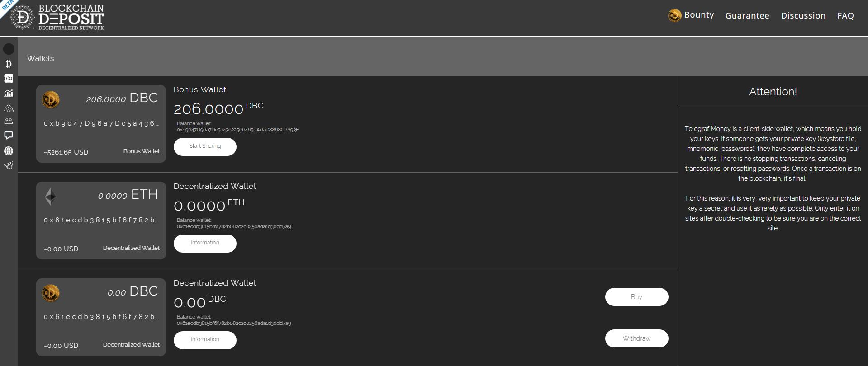868x366 pixels.
Task: Go to the Guarantee page
Action: [747, 16]
